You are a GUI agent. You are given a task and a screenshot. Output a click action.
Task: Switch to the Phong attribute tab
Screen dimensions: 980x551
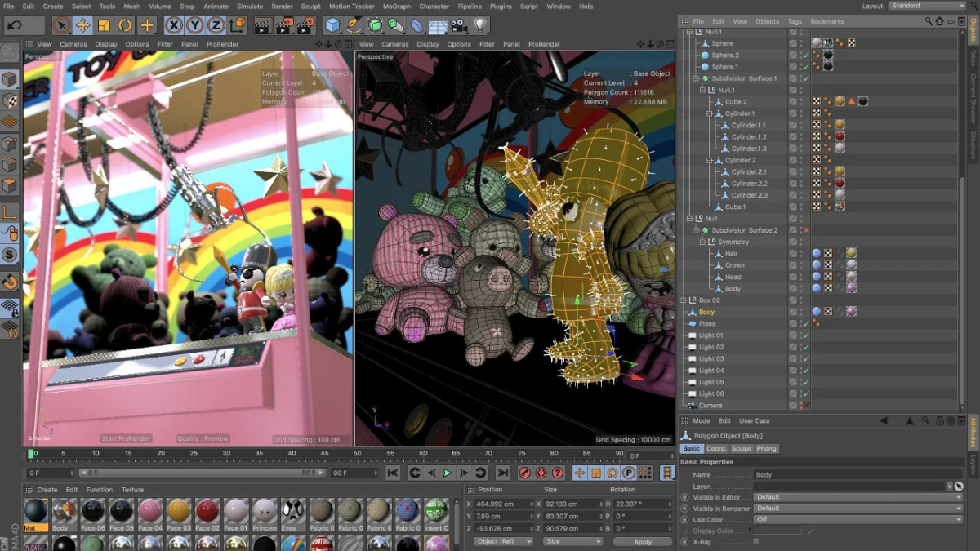[767, 449]
